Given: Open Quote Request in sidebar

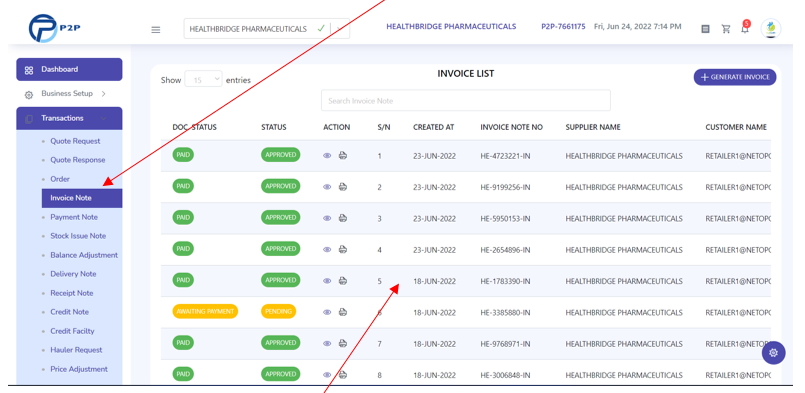Looking at the screenshot, I should tap(75, 141).
